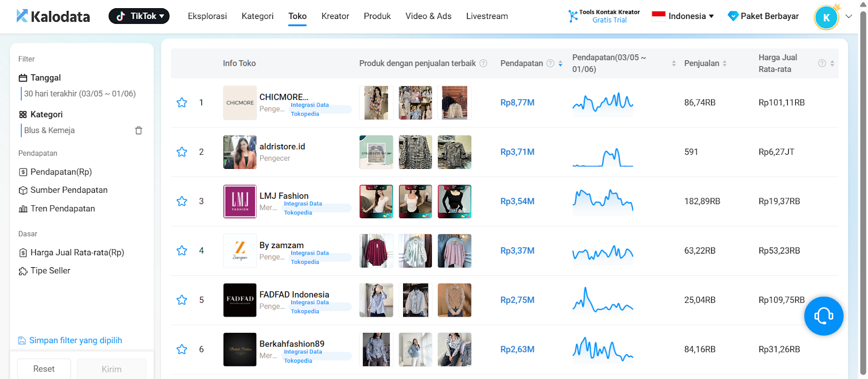Click the Rp8,77M revenue value
Image resolution: width=868 pixels, height=379 pixels.
[518, 103]
